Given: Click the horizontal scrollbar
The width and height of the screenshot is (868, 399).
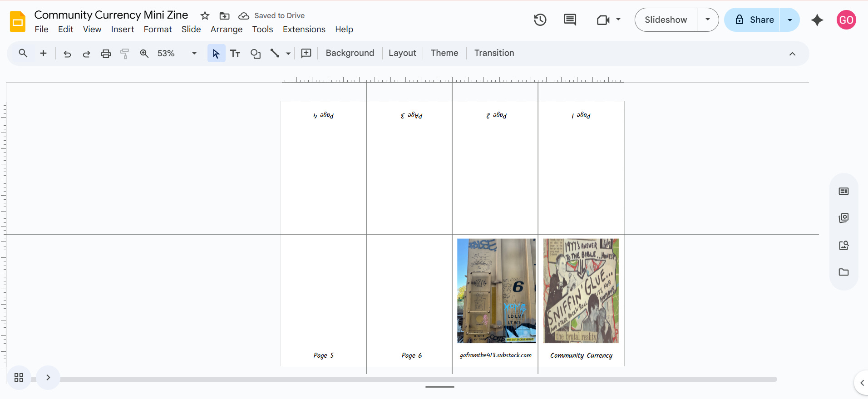Looking at the screenshot, I should [x=404, y=379].
